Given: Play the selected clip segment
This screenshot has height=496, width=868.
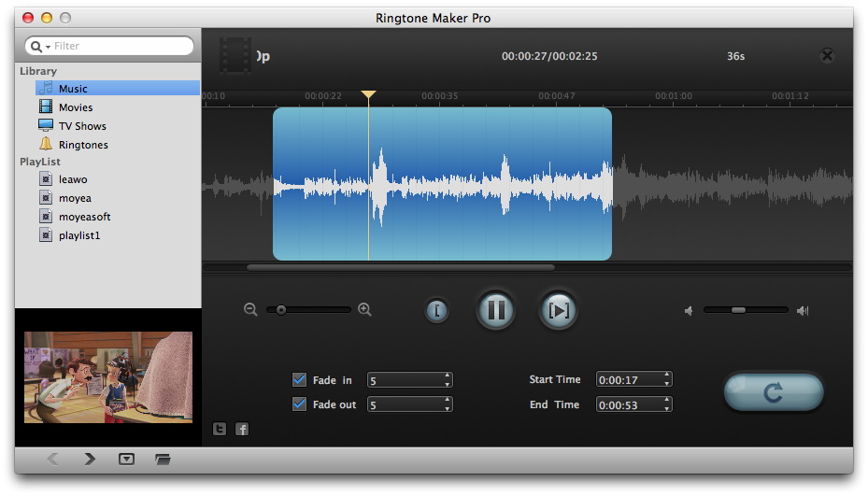Looking at the screenshot, I should click(558, 310).
